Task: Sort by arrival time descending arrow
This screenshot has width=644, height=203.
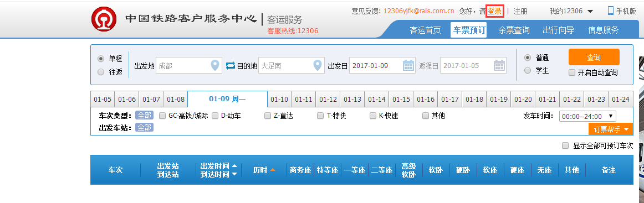Action: click(x=234, y=174)
